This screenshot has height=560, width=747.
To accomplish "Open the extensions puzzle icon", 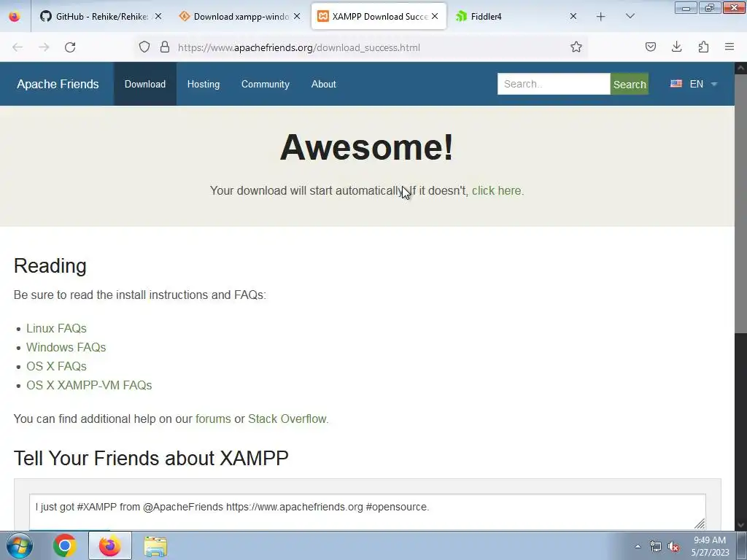I will [703, 47].
